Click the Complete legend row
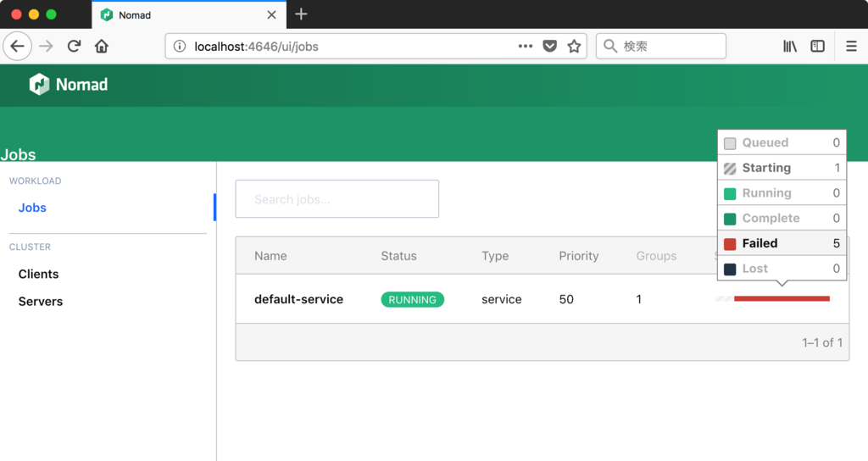This screenshot has width=868, height=461. (782, 218)
